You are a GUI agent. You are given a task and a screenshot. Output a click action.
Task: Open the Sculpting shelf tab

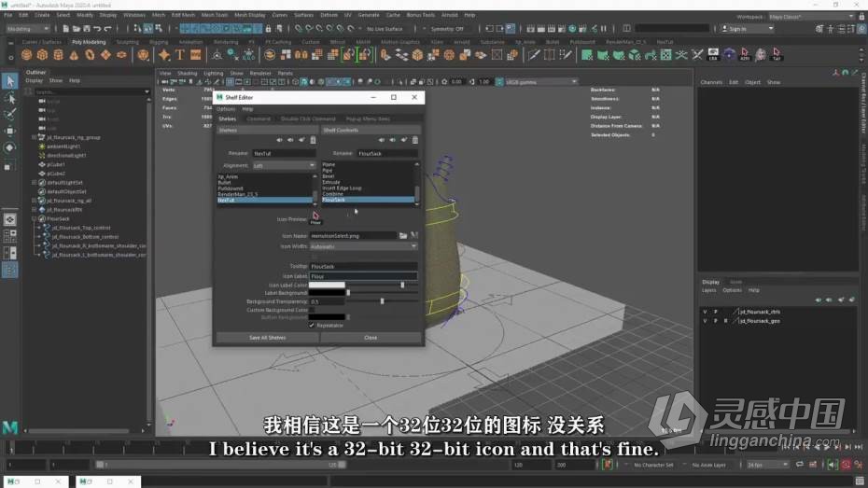pyautogui.click(x=127, y=42)
